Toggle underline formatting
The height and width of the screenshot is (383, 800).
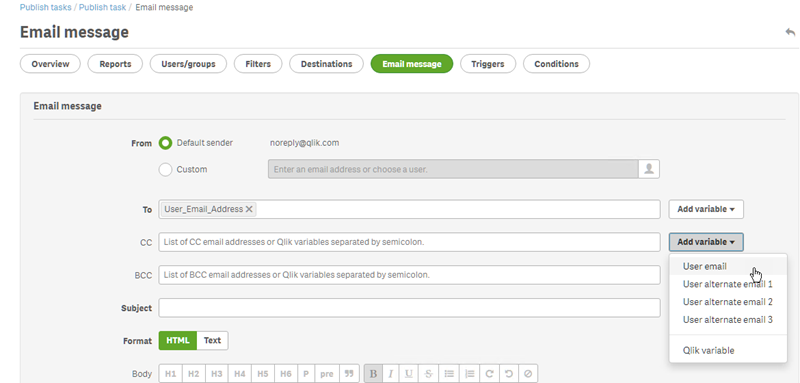click(409, 374)
